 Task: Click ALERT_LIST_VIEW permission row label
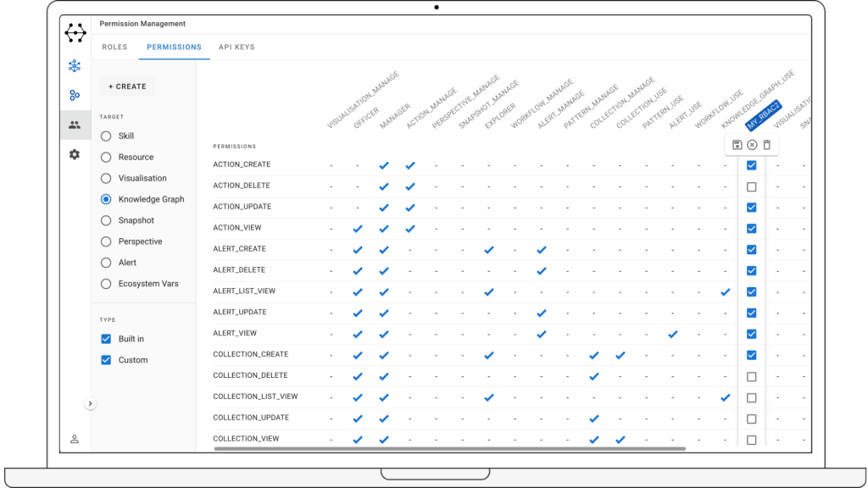click(244, 291)
